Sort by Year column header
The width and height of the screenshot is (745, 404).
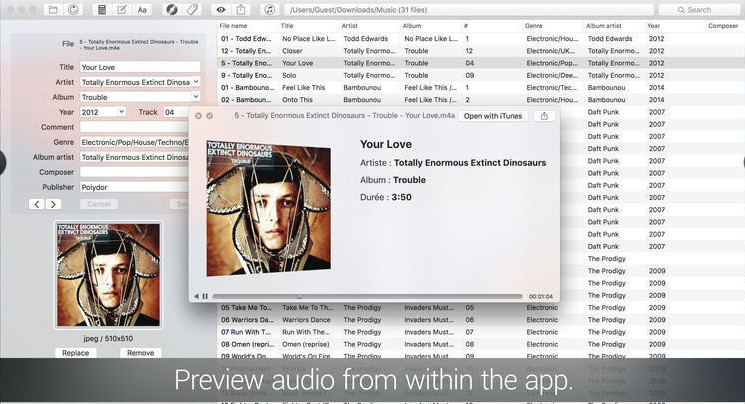tap(653, 26)
